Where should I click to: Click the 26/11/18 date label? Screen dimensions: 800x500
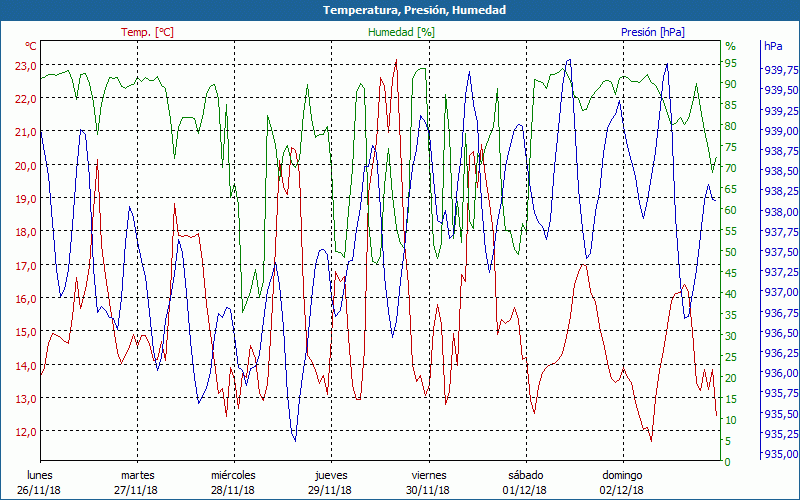tap(39, 490)
